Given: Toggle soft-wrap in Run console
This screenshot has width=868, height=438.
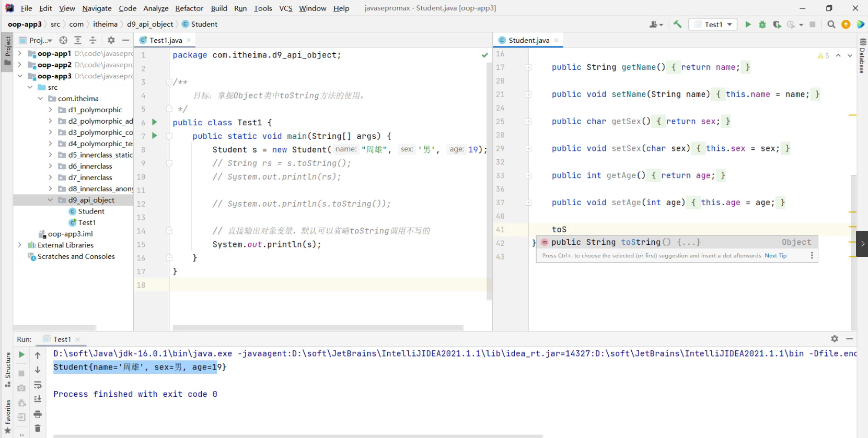Looking at the screenshot, I should (x=38, y=385).
